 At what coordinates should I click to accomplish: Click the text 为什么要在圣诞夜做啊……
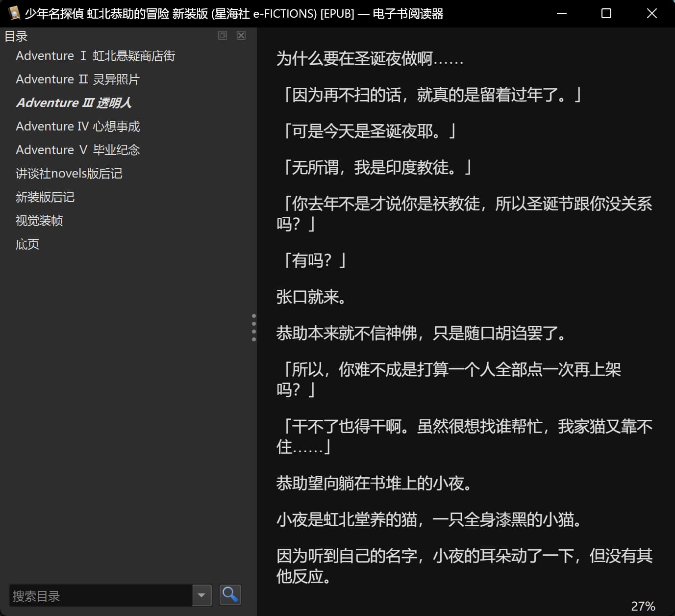pyautogui.click(x=370, y=59)
